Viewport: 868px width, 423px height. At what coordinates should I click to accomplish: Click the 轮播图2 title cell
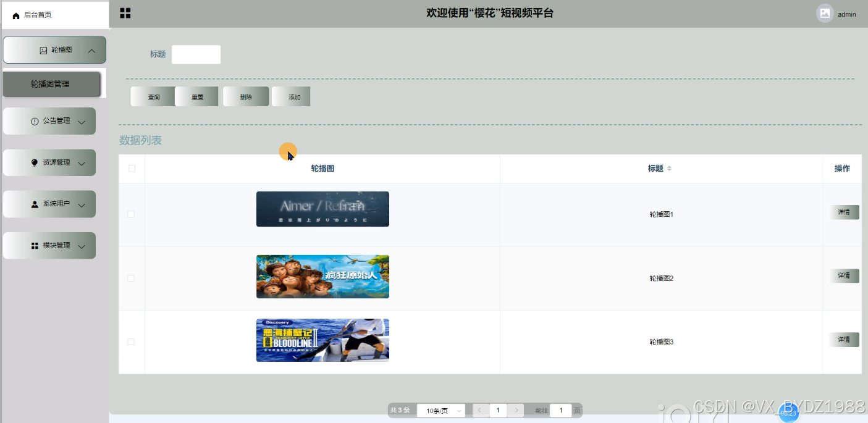coord(661,279)
